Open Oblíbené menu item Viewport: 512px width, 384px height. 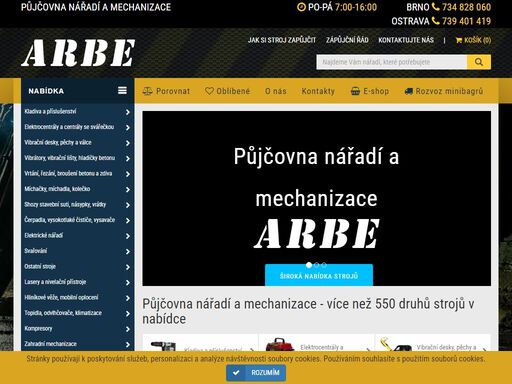(x=227, y=91)
